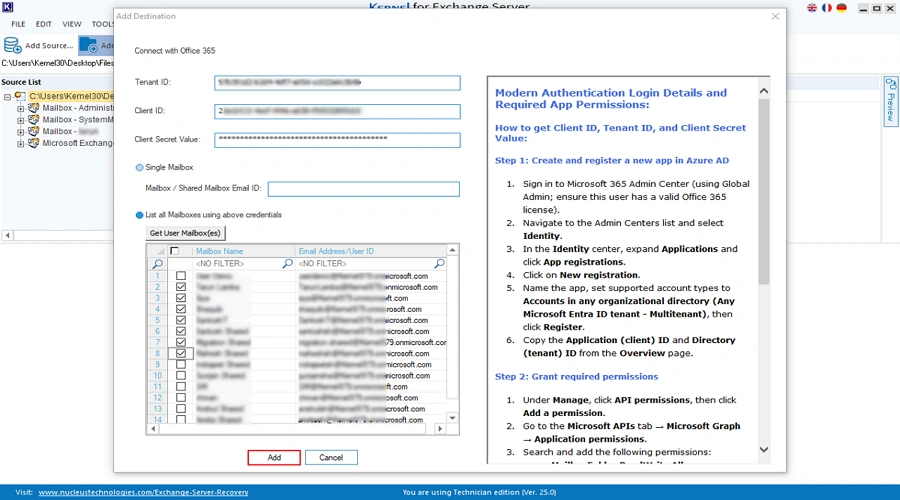Click the Add Destination folder icon
The width and height of the screenshot is (900, 500).
88,45
